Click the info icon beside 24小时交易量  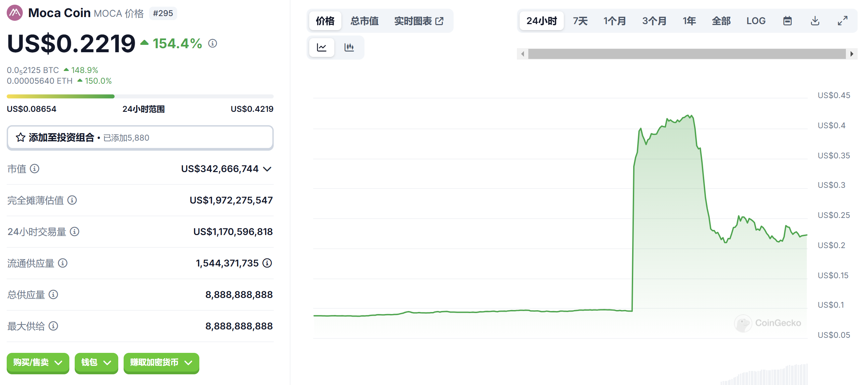(74, 231)
